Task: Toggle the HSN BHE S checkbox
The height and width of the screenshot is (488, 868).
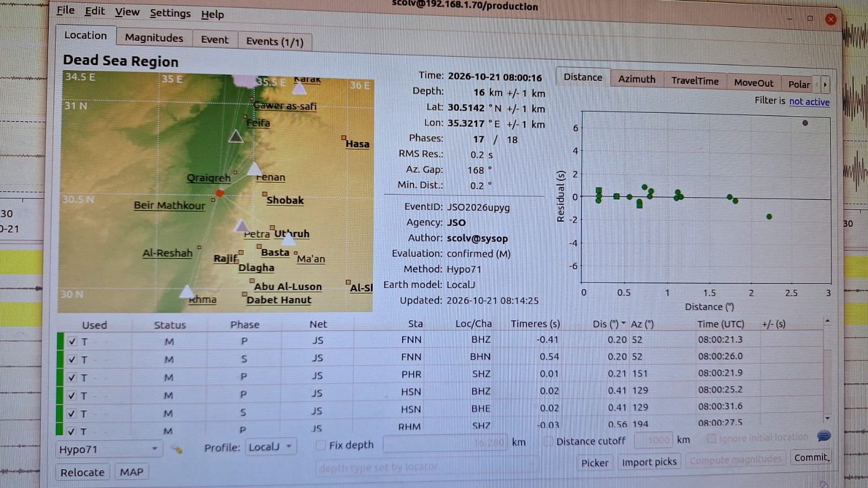Action: (x=72, y=414)
